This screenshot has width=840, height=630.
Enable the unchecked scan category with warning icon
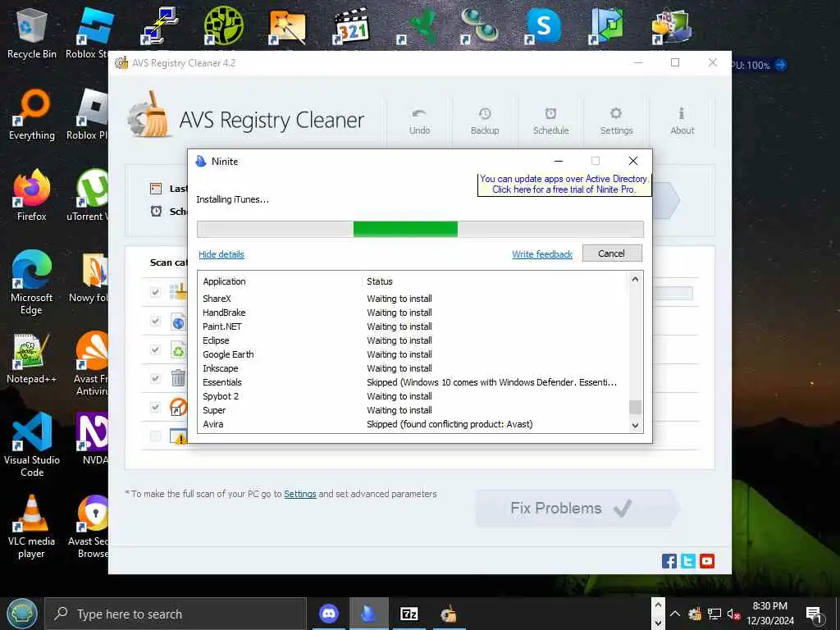click(155, 436)
